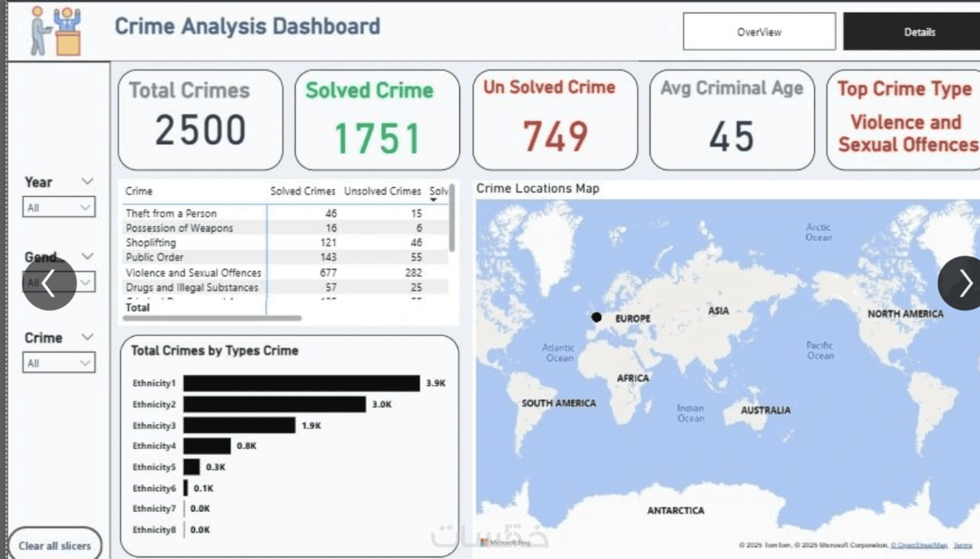Select the Ethnicity1 bar

click(x=301, y=383)
